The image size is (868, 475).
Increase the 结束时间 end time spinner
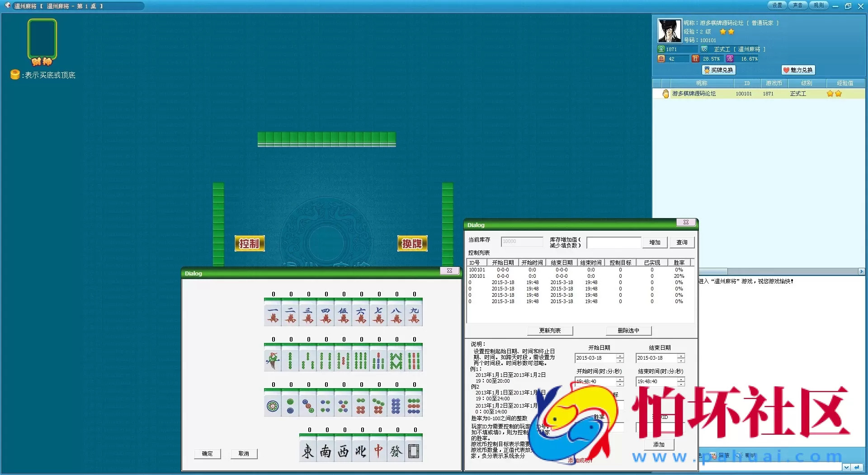coord(681,379)
